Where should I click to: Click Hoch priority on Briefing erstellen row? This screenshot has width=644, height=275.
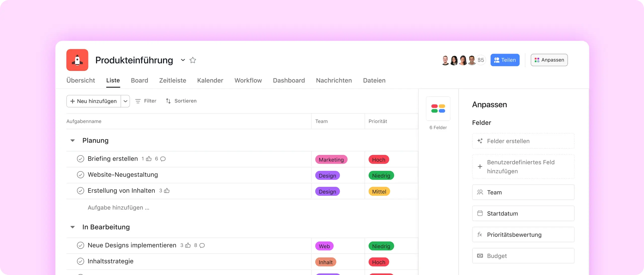(379, 159)
